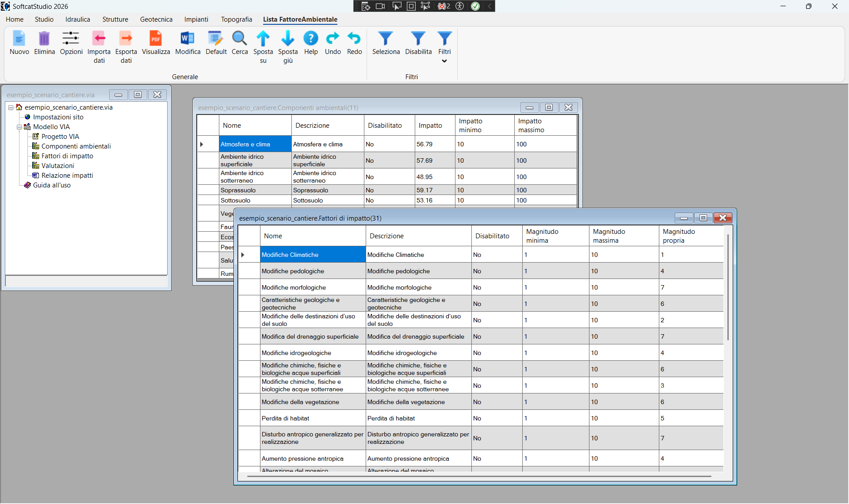Screen dimensions: 849x504
Task: Select Modifiche della vegetazione description cell
Action: (x=418, y=402)
